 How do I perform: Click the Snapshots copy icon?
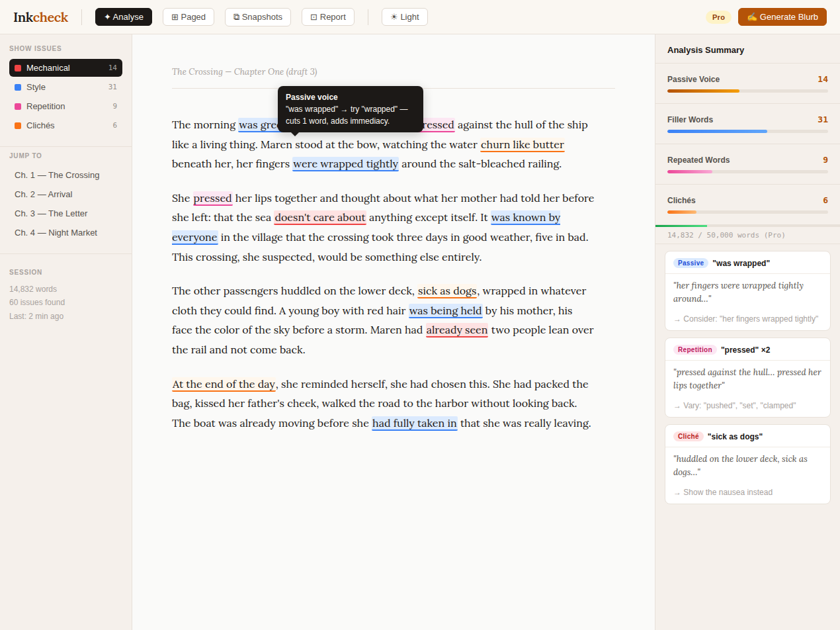pos(237,17)
